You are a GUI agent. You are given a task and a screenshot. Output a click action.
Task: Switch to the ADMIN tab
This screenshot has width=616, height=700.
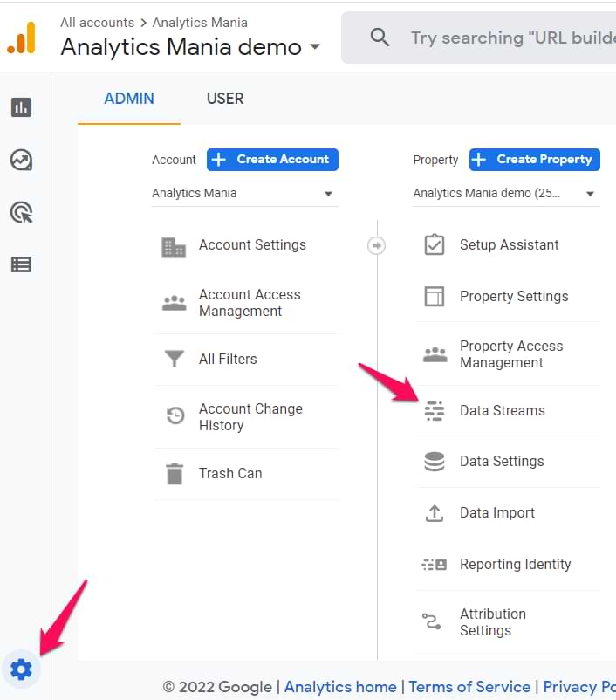pyautogui.click(x=129, y=99)
